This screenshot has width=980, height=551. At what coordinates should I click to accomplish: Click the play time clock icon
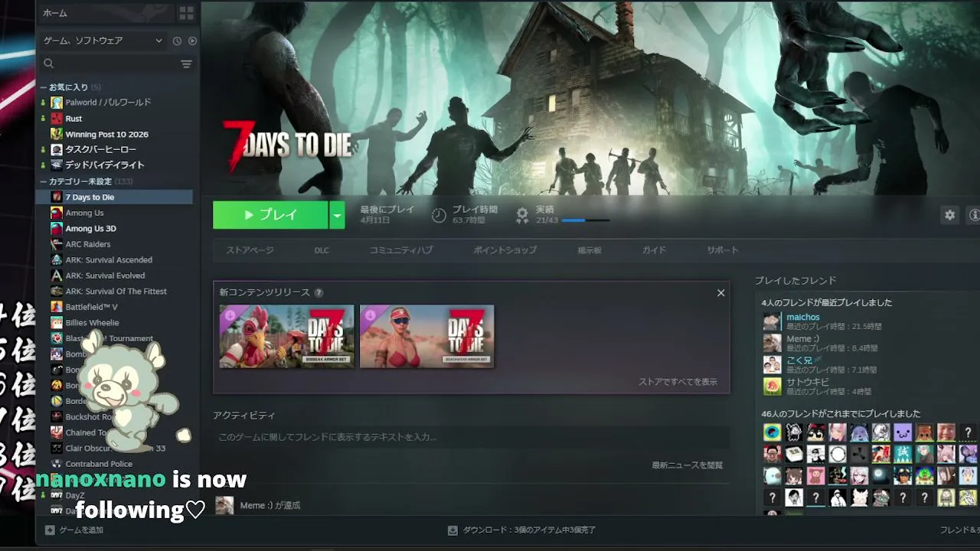coord(439,215)
